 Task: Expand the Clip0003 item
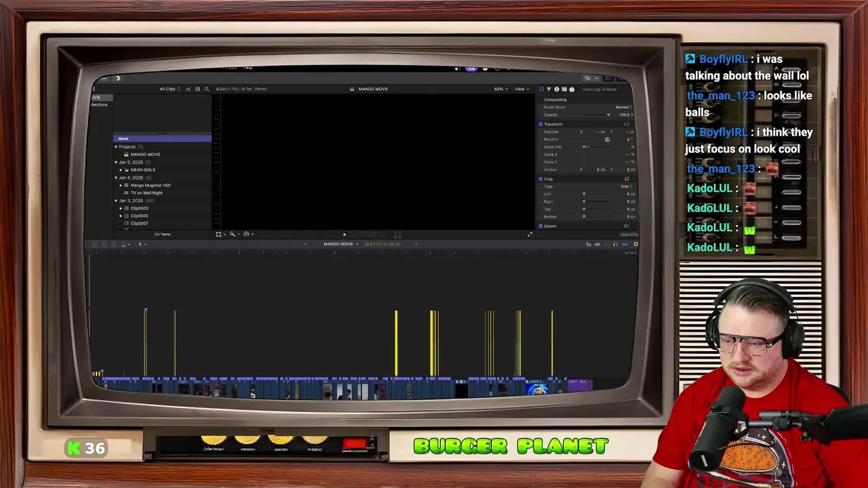click(121, 208)
